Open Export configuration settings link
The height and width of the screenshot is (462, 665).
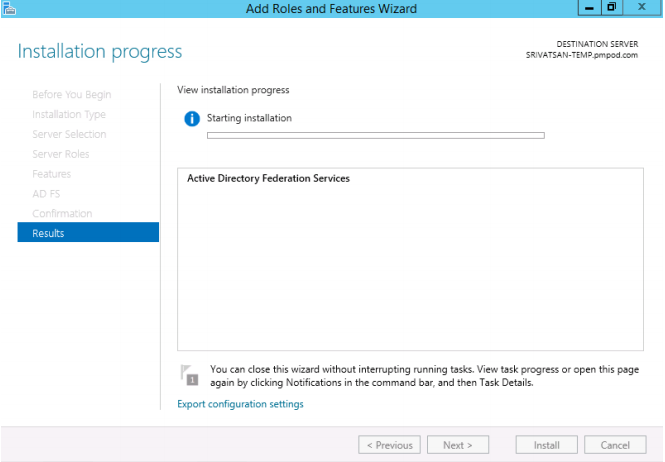point(240,404)
